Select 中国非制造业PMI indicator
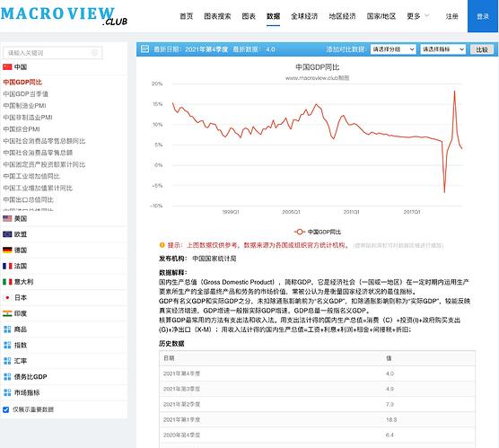Screen dimensions: 499x448 [28, 118]
